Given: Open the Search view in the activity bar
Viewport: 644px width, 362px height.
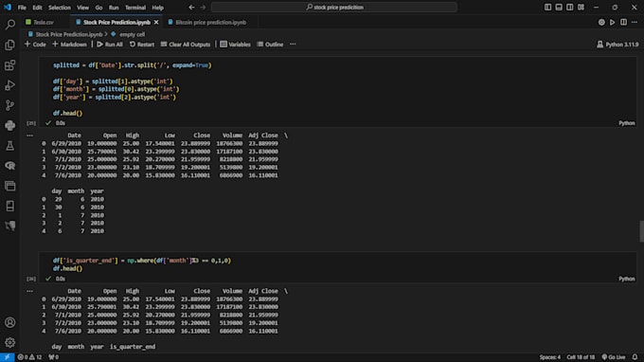Looking at the screenshot, I should [x=9, y=25].
